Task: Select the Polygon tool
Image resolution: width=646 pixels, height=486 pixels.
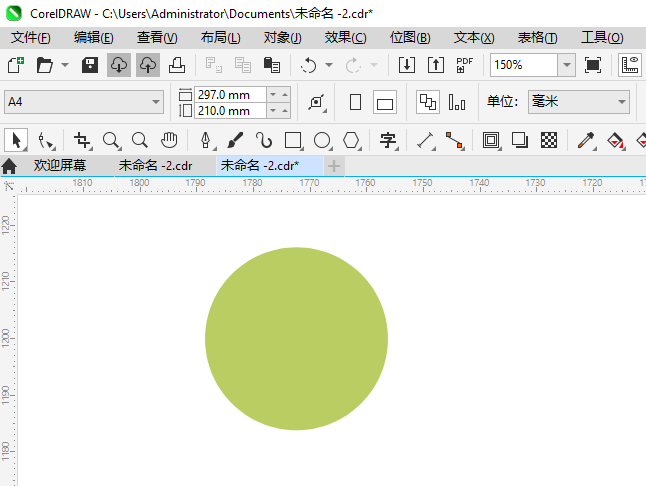Action: pos(351,140)
